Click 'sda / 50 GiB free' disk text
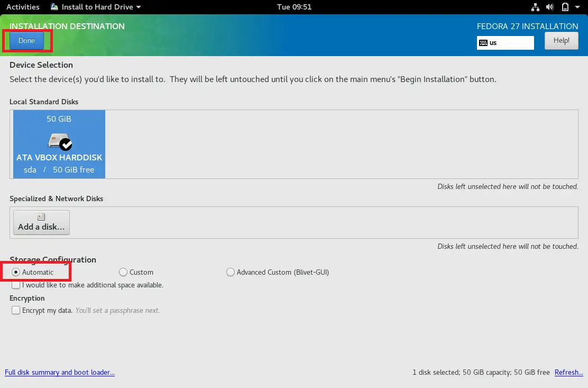The height and width of the screenshot is (388, 588). pos(59,169)
